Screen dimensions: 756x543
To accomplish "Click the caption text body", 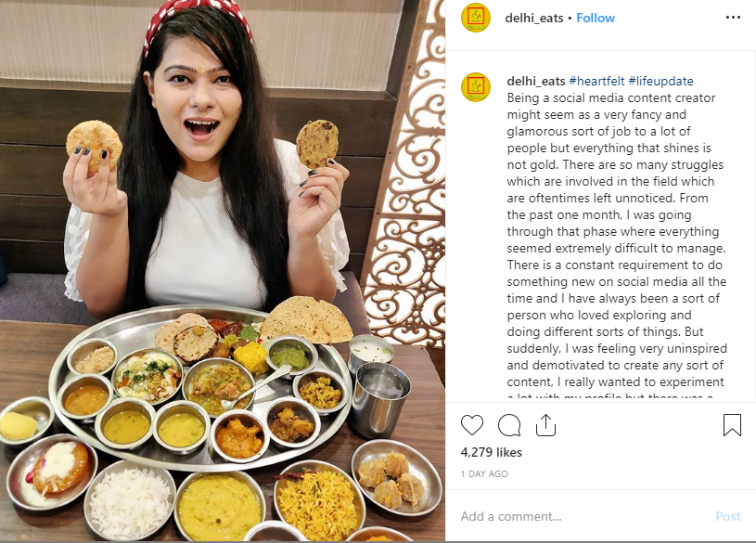I will pos(617,239).
